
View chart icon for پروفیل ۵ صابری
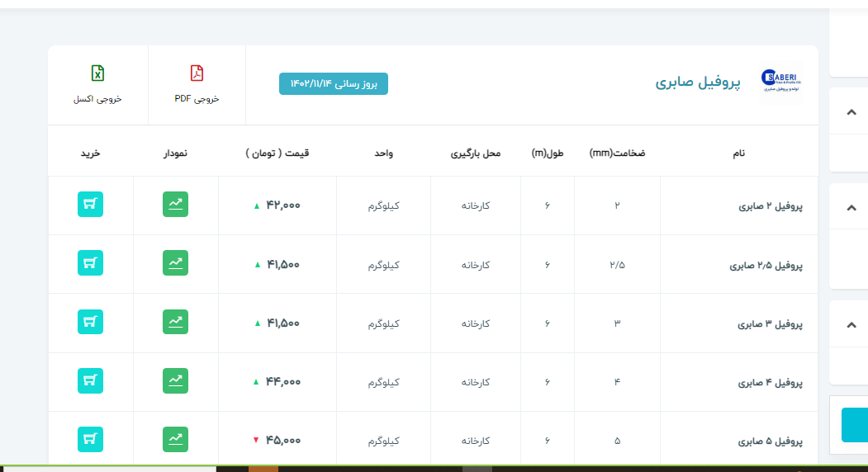(x=175, y=439)
